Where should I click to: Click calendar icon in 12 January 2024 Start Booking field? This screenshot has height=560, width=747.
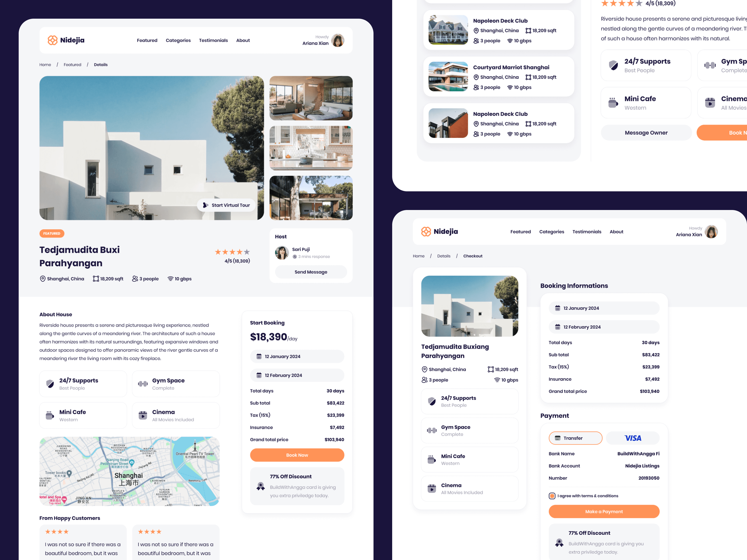tap(259, 357)
